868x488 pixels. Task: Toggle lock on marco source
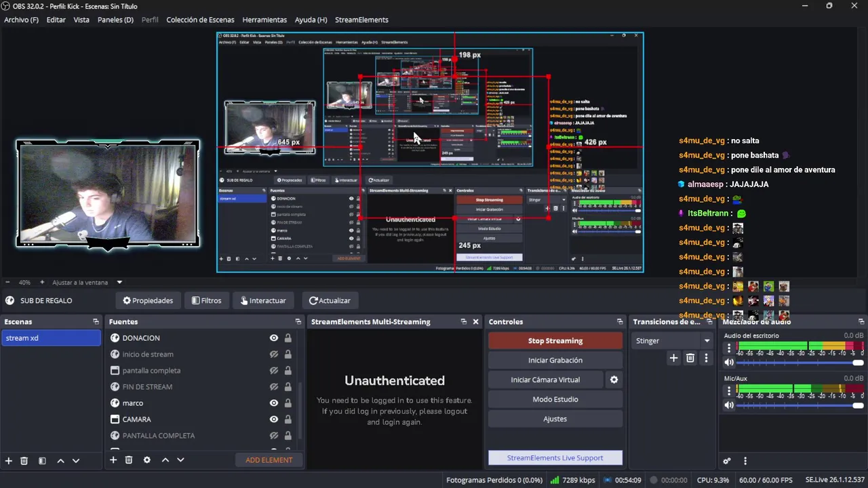[288, 403]
